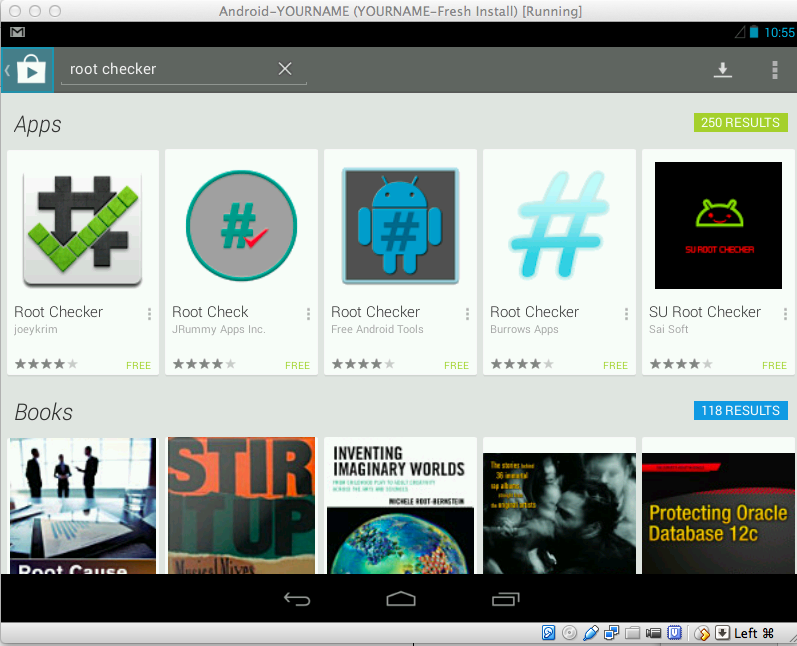The image size is (797, 646).
Task: Select Free Android Tools developer name
Action: coord(377,329)
